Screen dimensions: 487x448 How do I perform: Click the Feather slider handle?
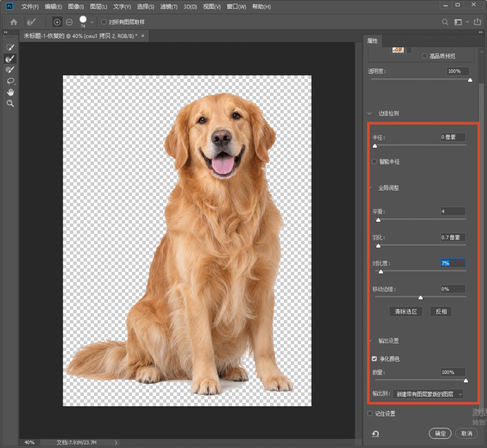point(378,246)
